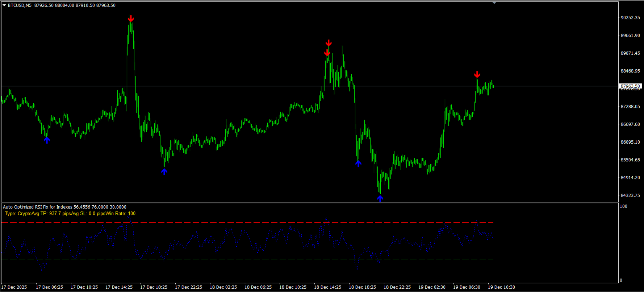Click the blue buy arrow below the 17 Dec 18:25 low
644x292 pixels.
[164, 172]
